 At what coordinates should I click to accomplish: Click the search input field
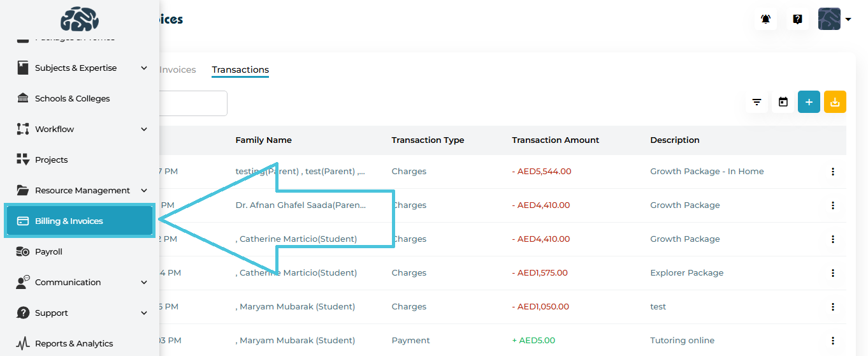click(191, 103)
